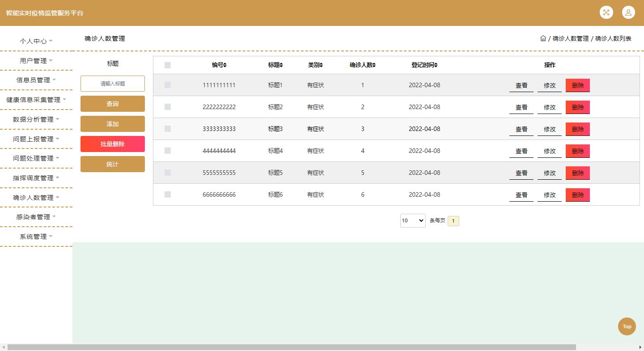Check the row 4444444444 checkbox
The image size is (644, 351).
tap(168, 151)
